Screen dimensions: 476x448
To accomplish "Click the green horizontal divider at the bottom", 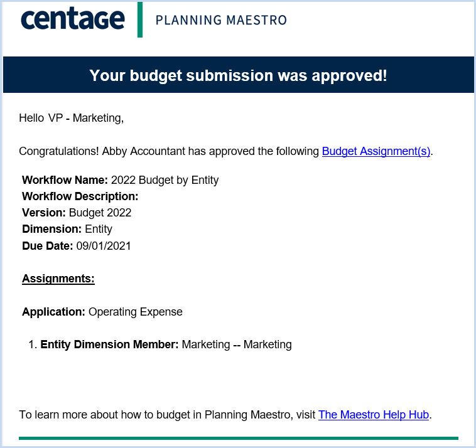I will pos(238,438).
